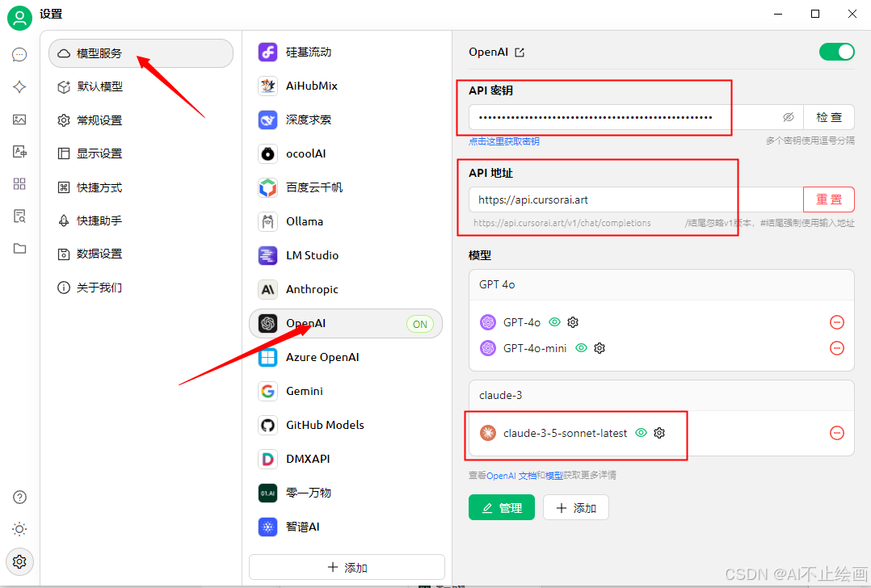Select the ocoolAI provider
871x588 pixels.
[x=346, y=153]
